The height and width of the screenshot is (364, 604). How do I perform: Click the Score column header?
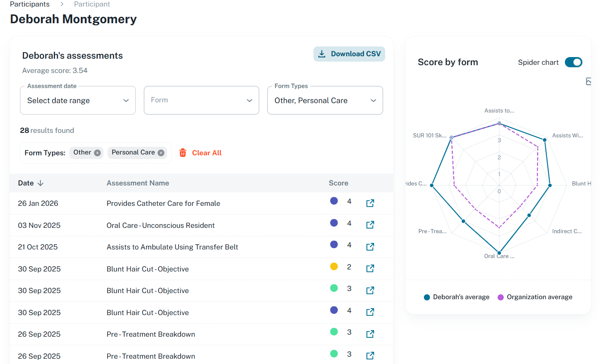tap(338, 183)
